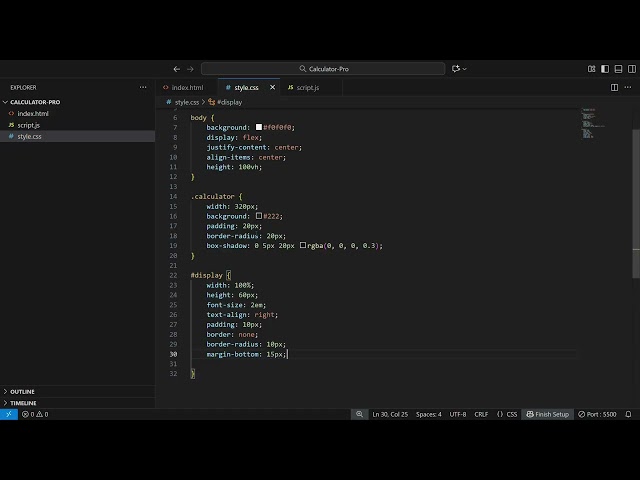The width and height of the screenshot is (640, 480).
Task: Open Customize Layout icon
Action: point(591,69)
